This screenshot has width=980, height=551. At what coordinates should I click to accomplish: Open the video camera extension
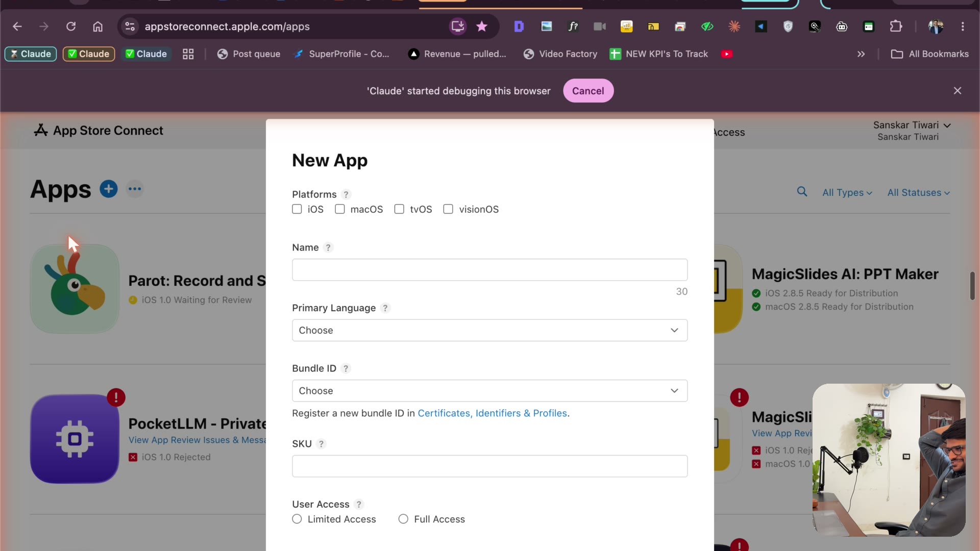pos(600,27)
